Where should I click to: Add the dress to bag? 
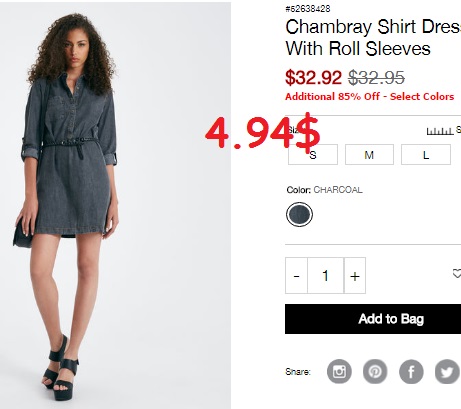tap(373, 319)
